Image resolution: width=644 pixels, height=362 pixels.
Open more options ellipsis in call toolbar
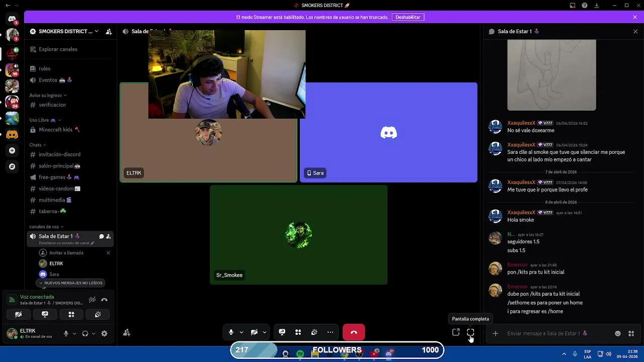[331, 332]
